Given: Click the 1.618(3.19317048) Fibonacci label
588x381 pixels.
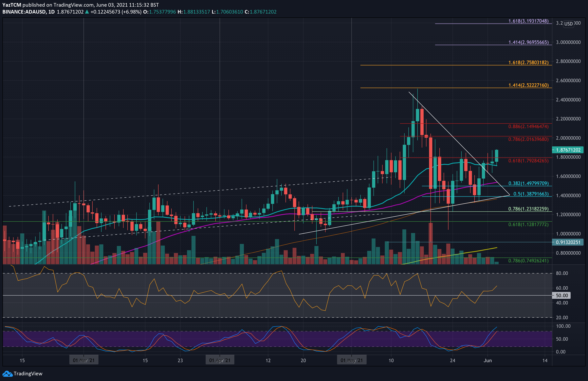Looking at the screenshot, I should pyautogui.click(x=529, y=21).
